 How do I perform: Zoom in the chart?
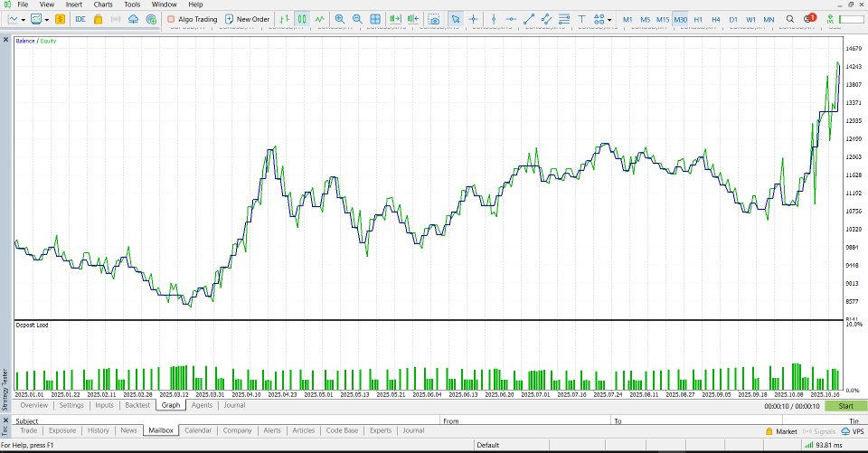[x=340, y=19]
